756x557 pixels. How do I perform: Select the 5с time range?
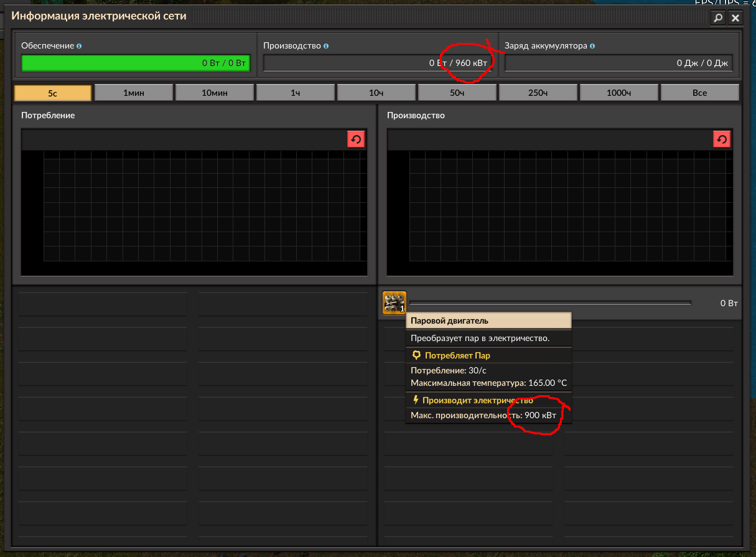pos(53,92)
